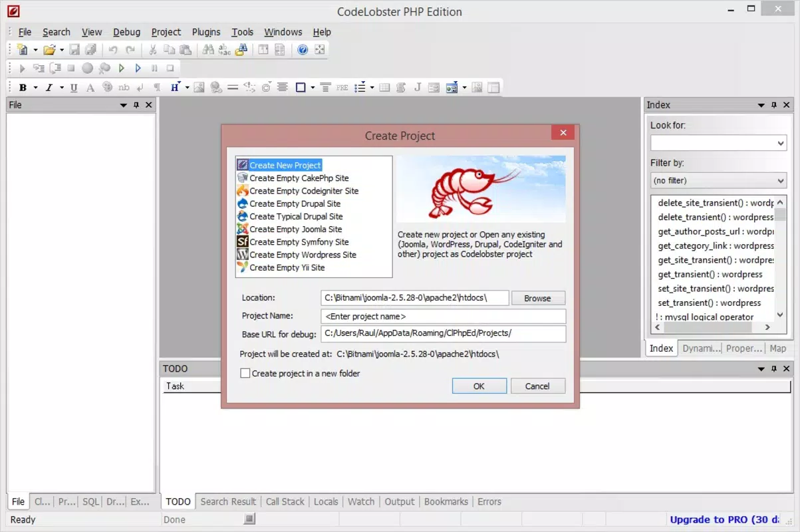Select get_category_link() in Index list

pyautogui.click(x=716, y=245)
